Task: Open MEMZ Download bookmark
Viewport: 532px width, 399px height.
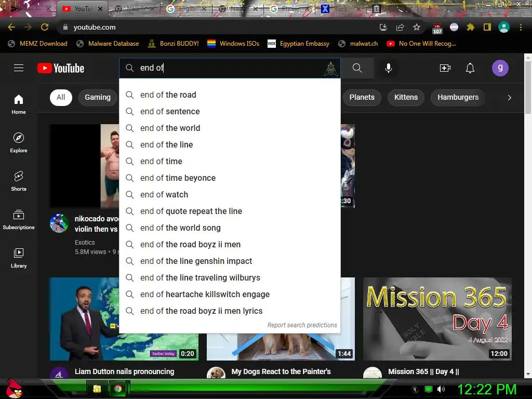Action: (37, 44)
